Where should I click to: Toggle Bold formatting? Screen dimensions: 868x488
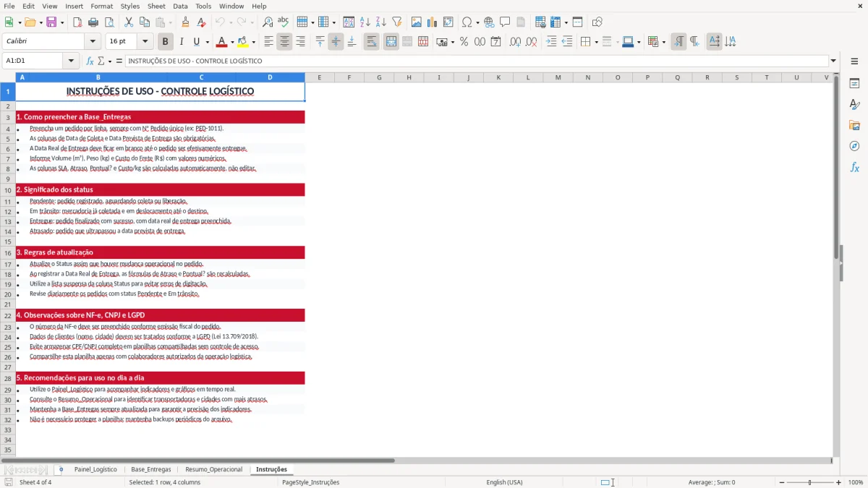pos(165,42)
